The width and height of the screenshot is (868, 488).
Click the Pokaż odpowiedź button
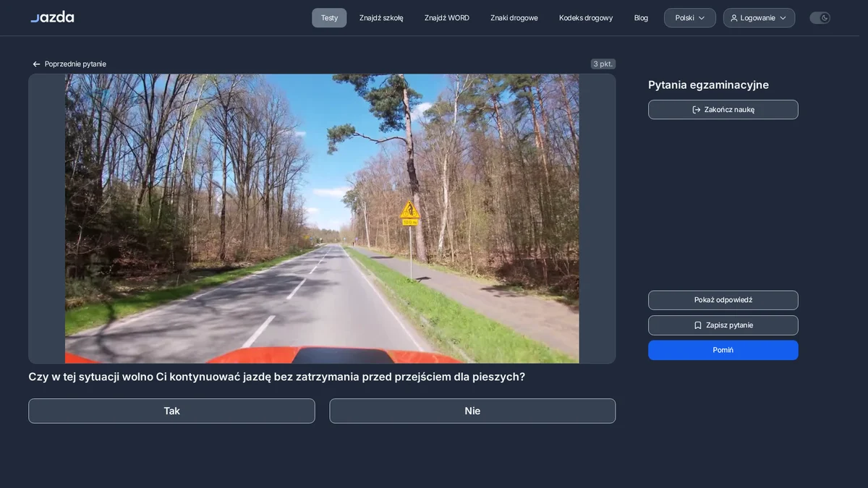[723, 300]
